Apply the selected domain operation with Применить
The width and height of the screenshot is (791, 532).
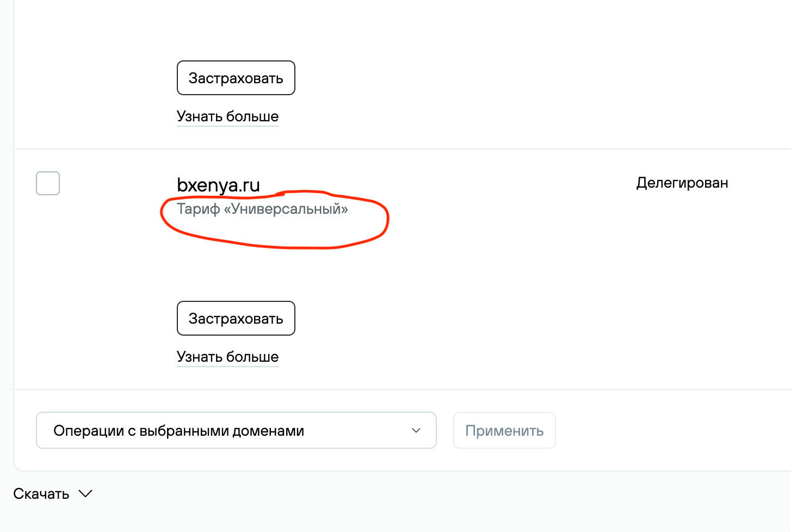pyautogui.click(x=504, y=430)
